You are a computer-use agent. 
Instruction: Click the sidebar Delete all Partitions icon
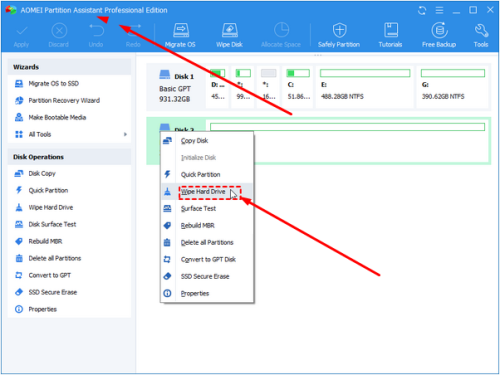(19, 258)
